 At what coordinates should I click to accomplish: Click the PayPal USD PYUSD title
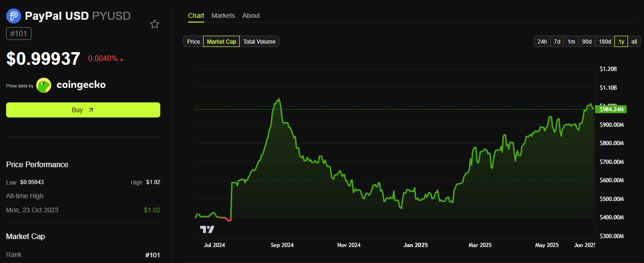click(78, 16)
